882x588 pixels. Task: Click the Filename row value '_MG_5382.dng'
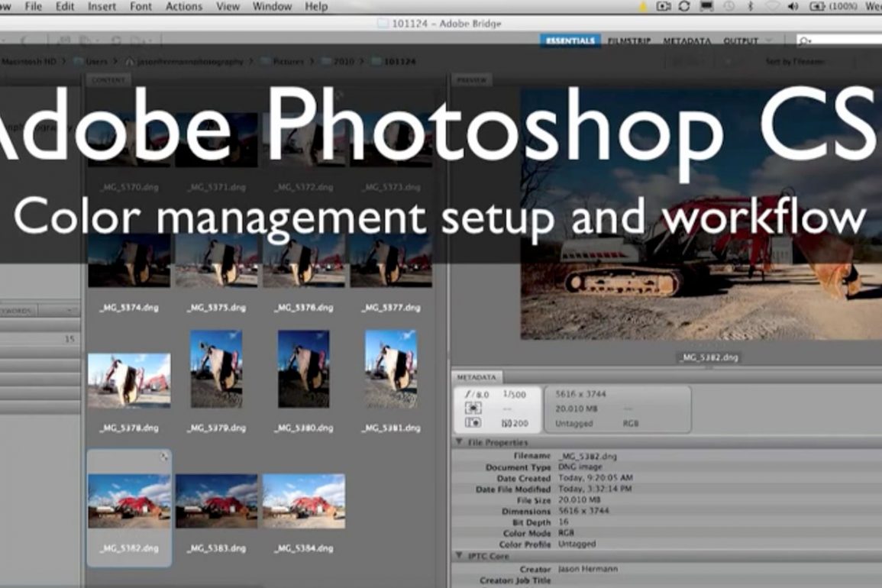[587, 456]
